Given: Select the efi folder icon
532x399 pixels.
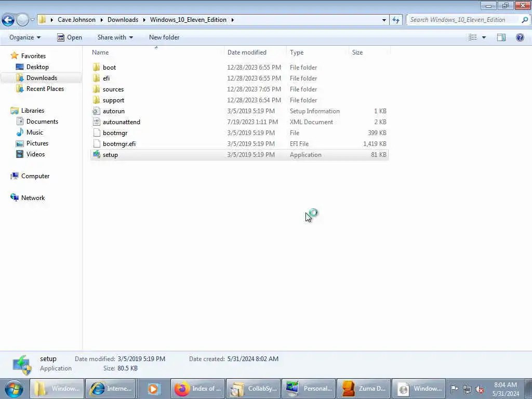Looking at the screenshot, I should (x=96, y=78).
